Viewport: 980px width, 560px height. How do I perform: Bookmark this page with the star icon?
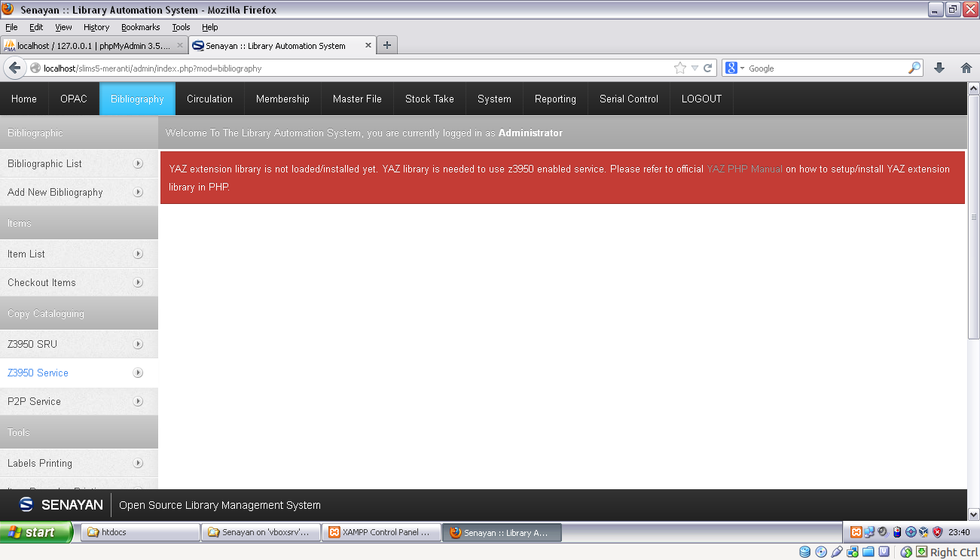click(x=680, y=68)
